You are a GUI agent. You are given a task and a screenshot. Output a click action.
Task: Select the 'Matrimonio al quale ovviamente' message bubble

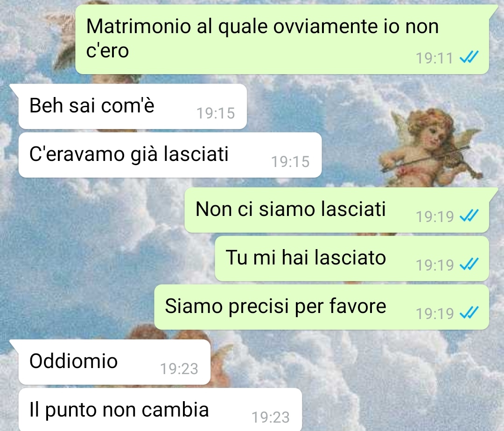pyautogui.click(x=282, y=39)
